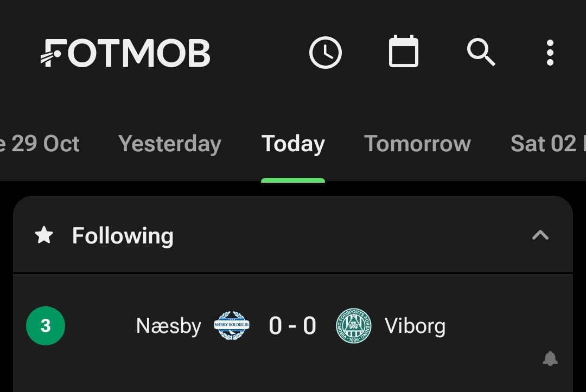
Task: Toggle match notification bell
Action: coord(550,358)
